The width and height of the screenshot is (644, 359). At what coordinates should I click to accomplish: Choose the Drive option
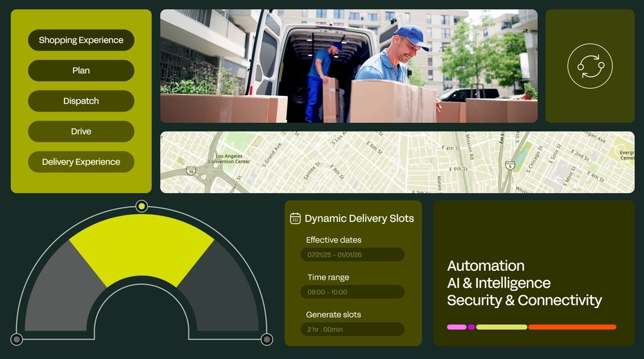81,131
